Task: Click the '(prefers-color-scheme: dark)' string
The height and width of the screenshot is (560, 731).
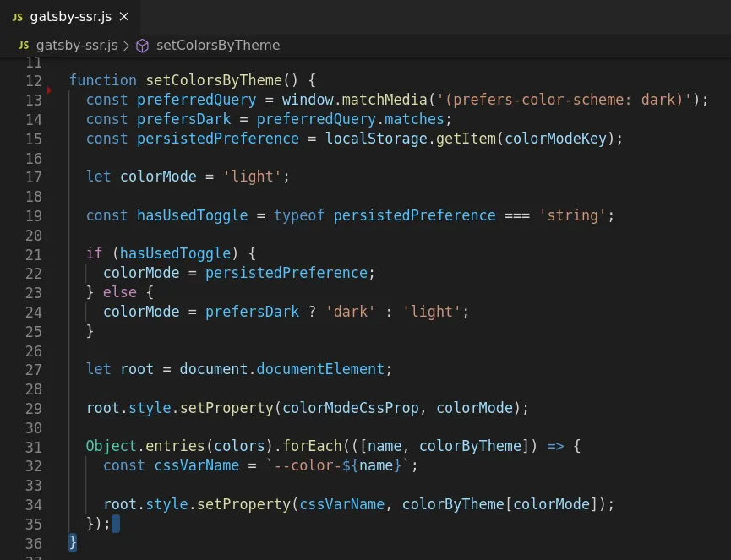Action: click(565, 100)
